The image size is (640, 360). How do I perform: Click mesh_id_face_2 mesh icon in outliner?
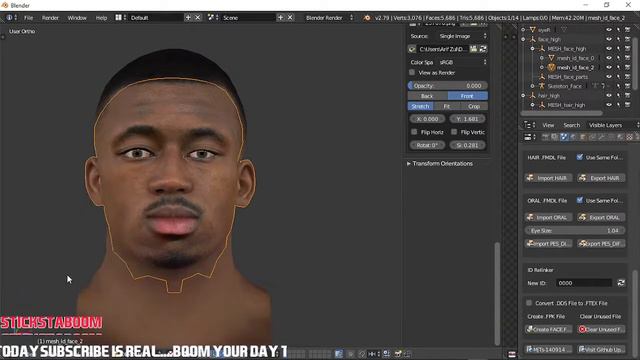[x=551, y=67]
